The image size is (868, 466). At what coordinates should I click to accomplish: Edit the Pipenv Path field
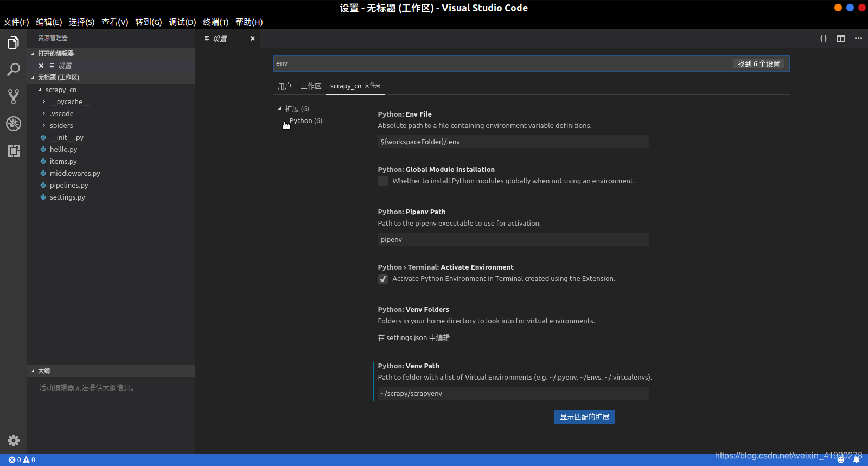pyautogui.click(x=513, y=239)
